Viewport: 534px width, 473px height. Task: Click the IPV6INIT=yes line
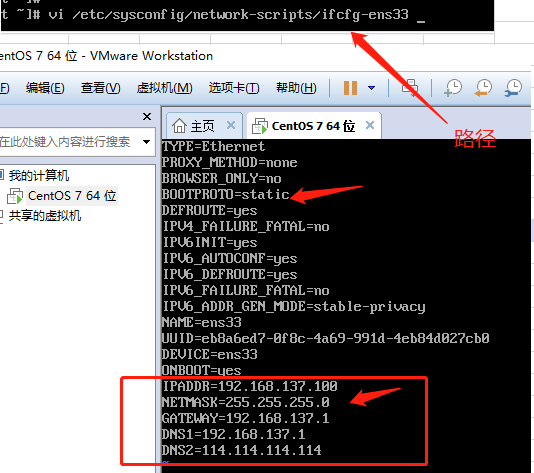click(x=209, y=242)
